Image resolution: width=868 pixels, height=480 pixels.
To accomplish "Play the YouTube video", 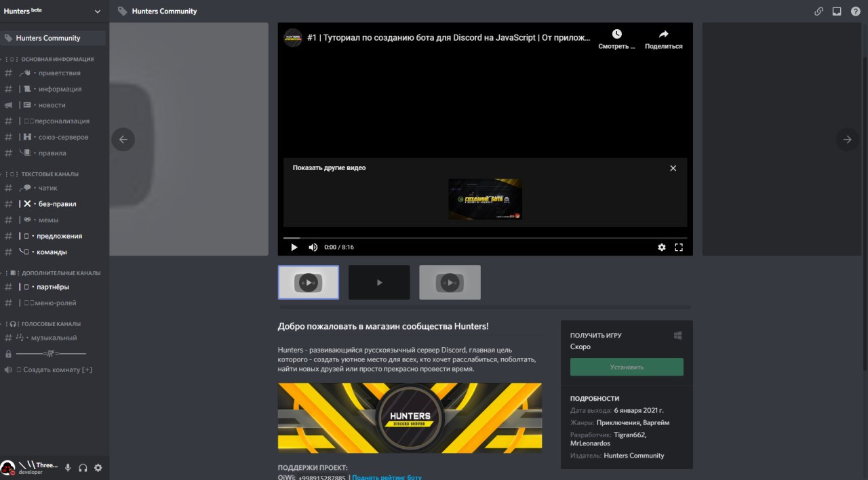I will click(294, 247).
